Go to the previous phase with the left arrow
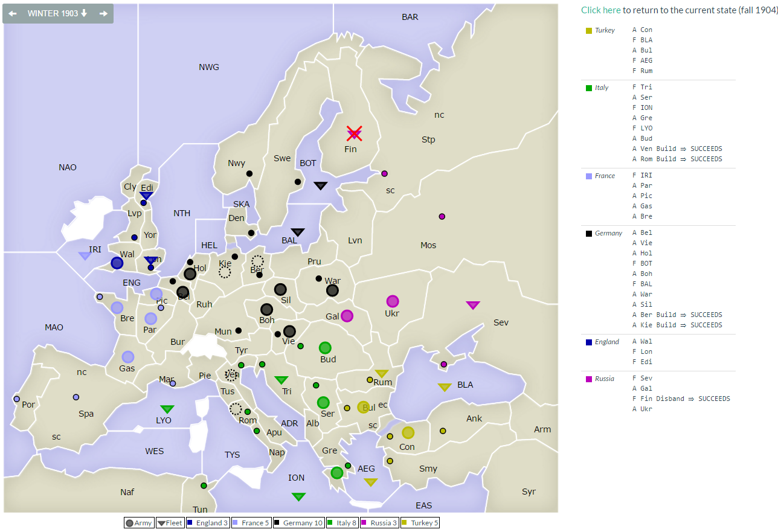 12,13
